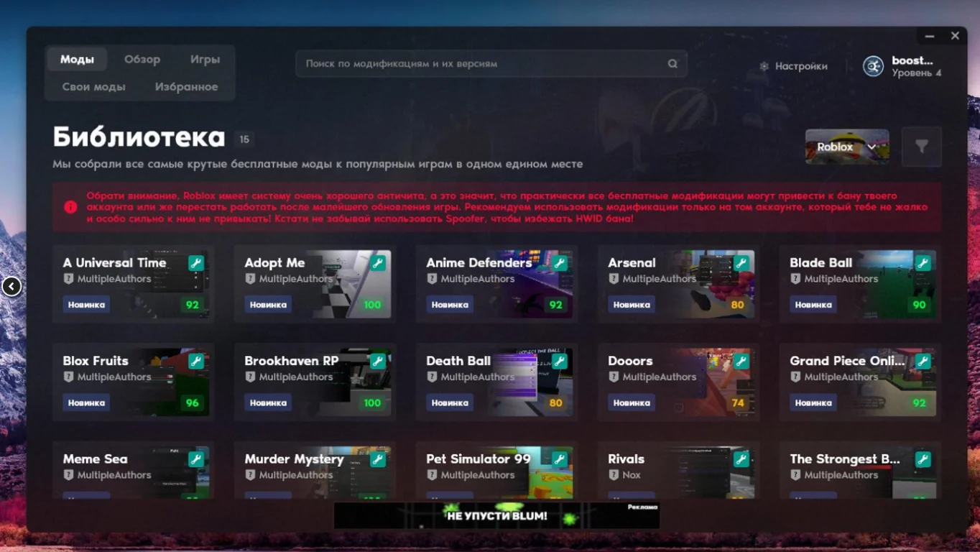The width and height of the screenshot is (980, 552).
Task: Click the wrench icon on Blade Ball card
Action: coord(923,264)
